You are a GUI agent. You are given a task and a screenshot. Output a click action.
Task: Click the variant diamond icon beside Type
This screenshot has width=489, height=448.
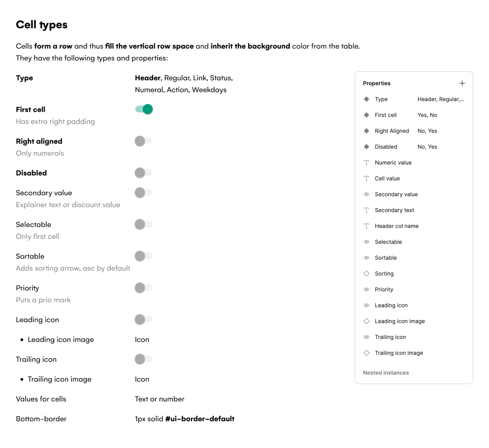(367, 99)
